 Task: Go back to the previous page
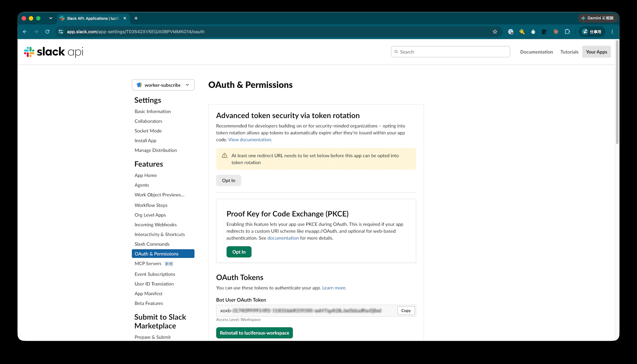pos(25,31)
